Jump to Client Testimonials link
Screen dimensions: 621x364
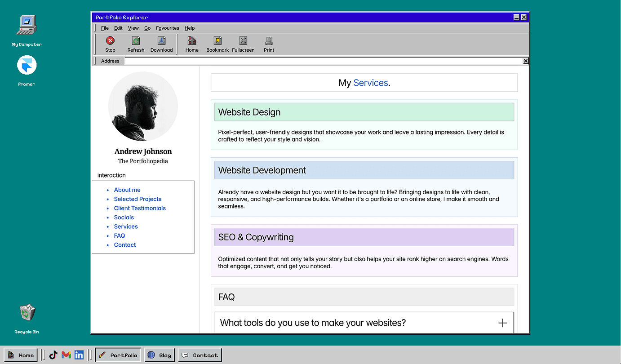tap(140, 208)
